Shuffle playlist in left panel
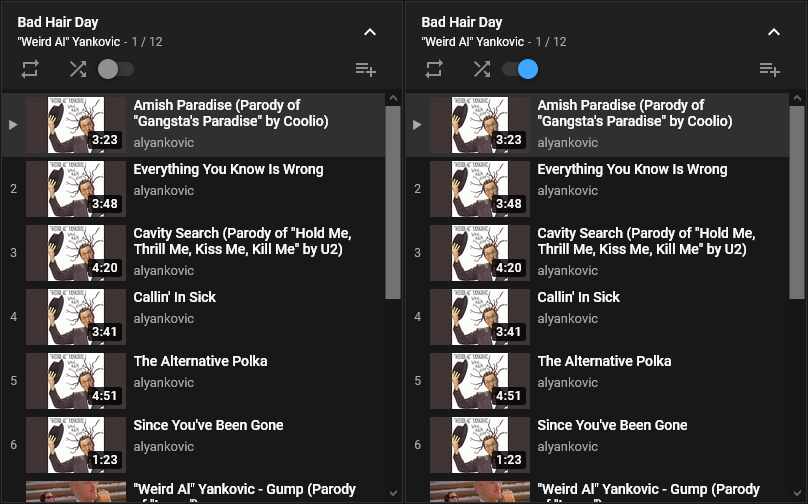The width and height of the screenshot is (808, 504). pyautogui.click(x=78, y=69)
